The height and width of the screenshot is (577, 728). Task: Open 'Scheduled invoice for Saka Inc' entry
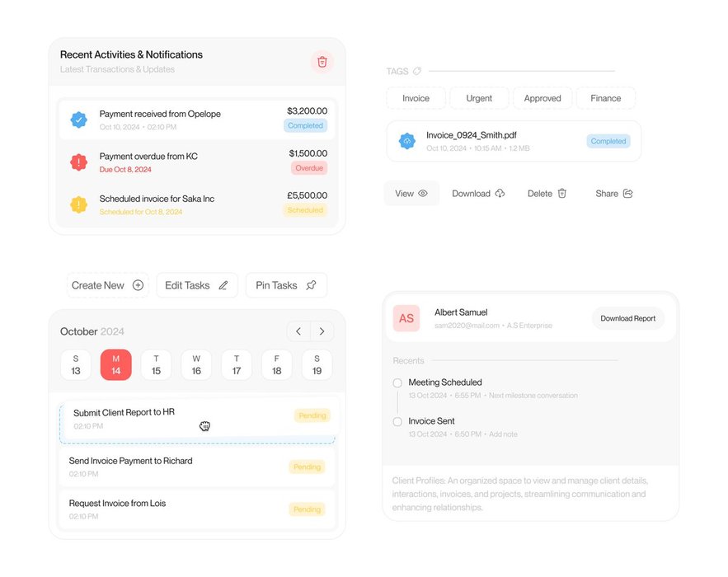point(199,204)
